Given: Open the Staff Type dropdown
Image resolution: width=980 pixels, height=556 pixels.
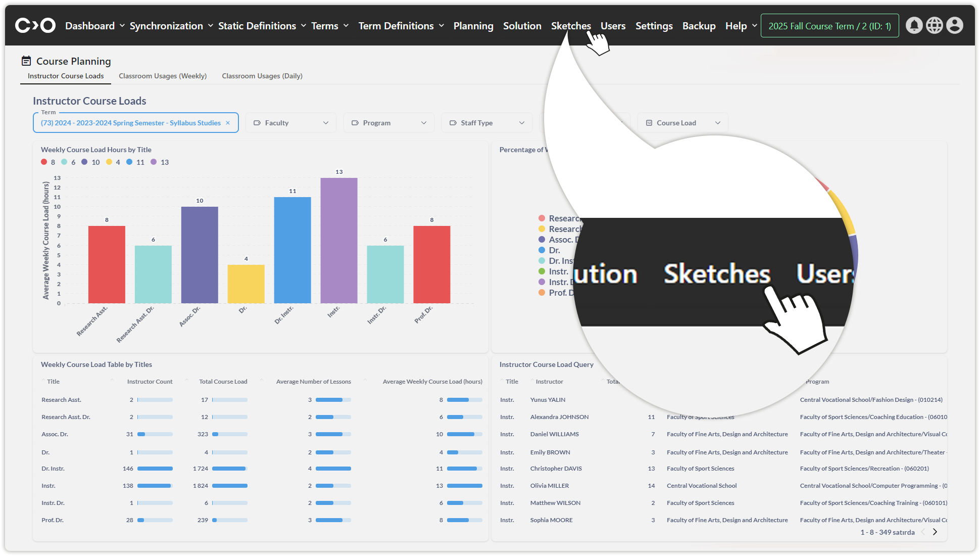Looking at the screenshot, I should coord(486,123).
